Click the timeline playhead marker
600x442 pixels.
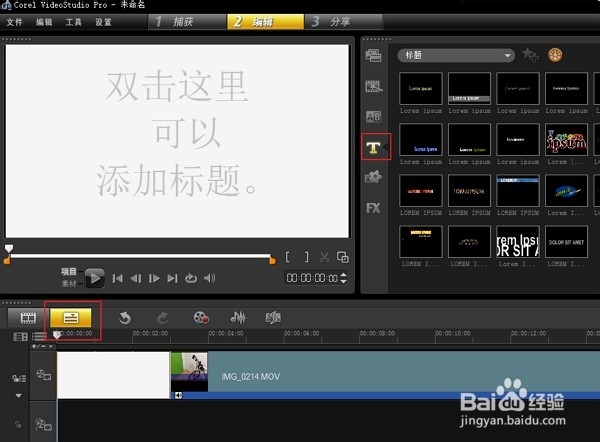pyautogui.click(x=57, y=335)
